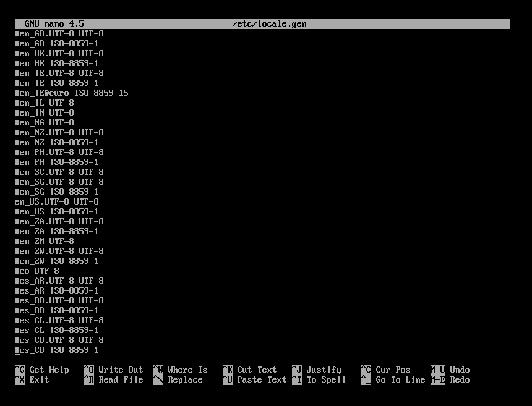This screenshot has height=406, width=532.
Task: Place cursor on uncommented en_US.UTF-8 line
Action: coord(57,202)
